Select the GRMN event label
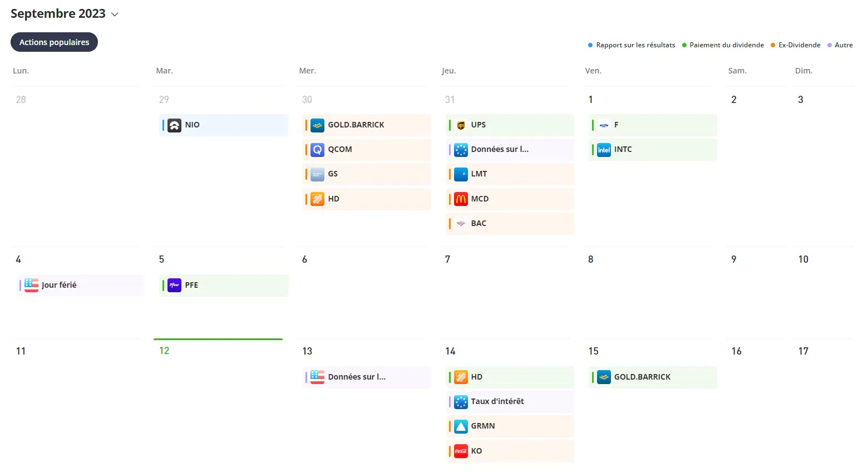The width and height of the screenshot is (868, 472). point(483,426)
